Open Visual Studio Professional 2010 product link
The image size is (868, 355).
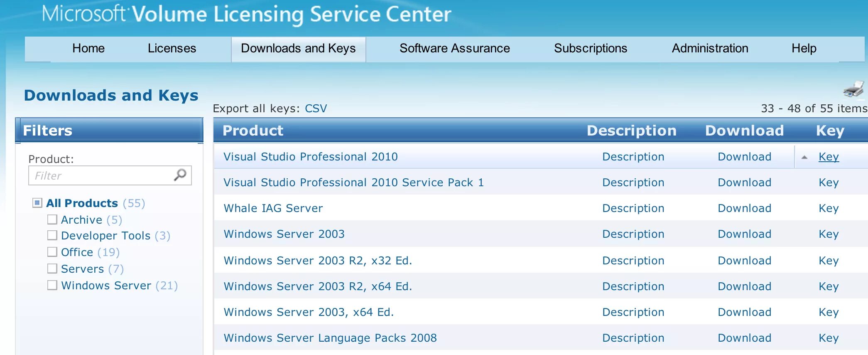tap(311, 157)
